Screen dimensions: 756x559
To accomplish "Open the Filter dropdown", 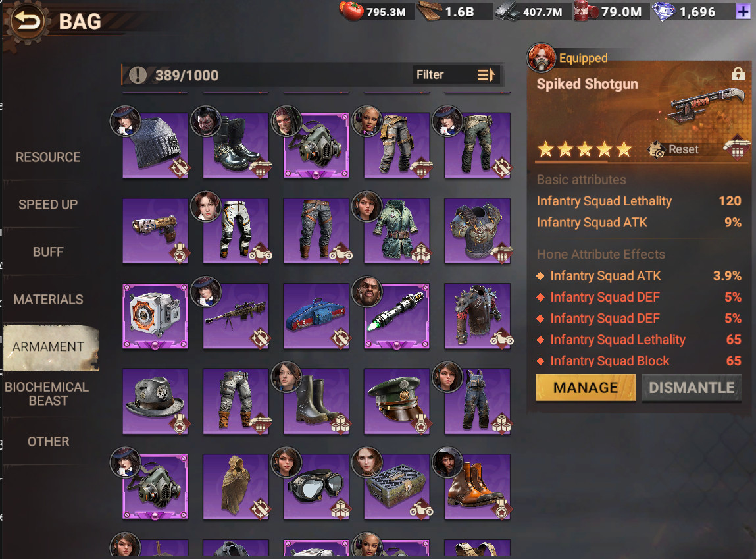I will [455, 75].
